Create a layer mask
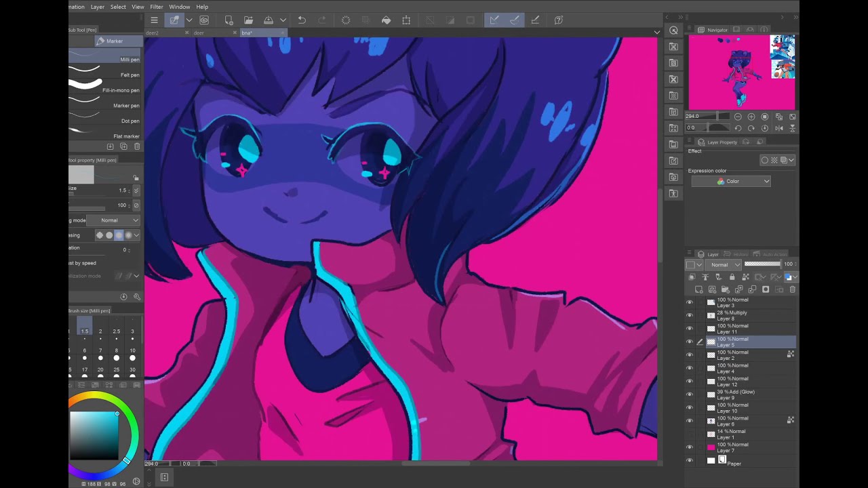This screenshot has height=488, width=868. 766,289
